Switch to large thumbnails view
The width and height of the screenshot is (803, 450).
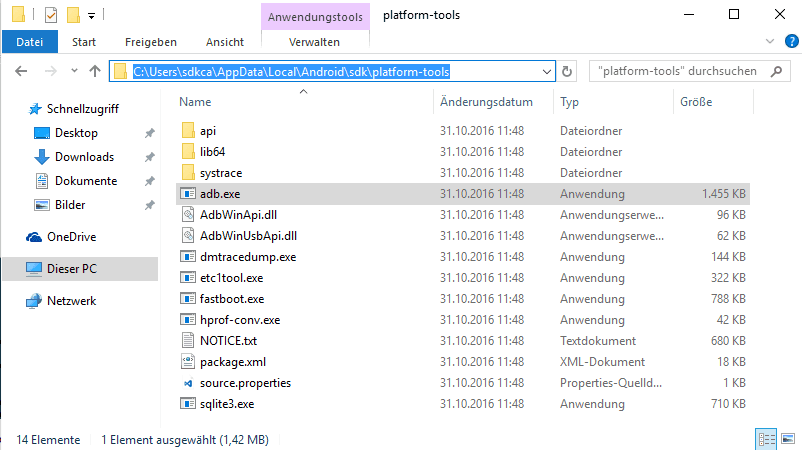(788, 439)
